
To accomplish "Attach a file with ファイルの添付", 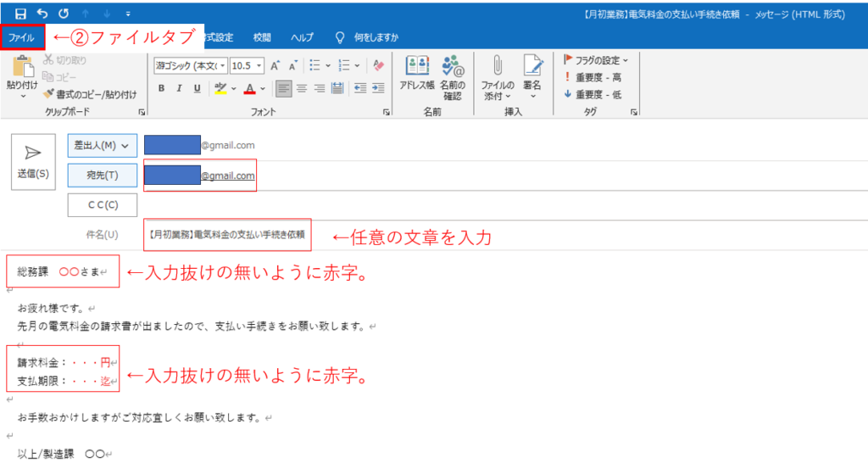I will pos(498,77).
